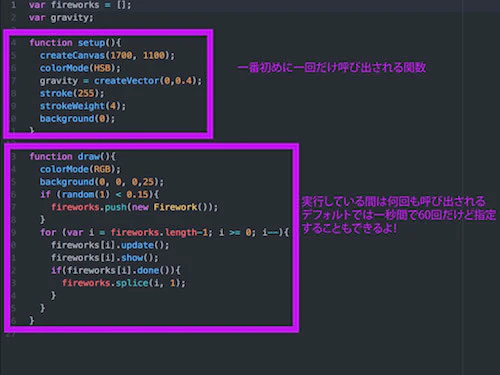
Task: Click the if(fireworks[i].done()) line
Action: tap(116, 270)
